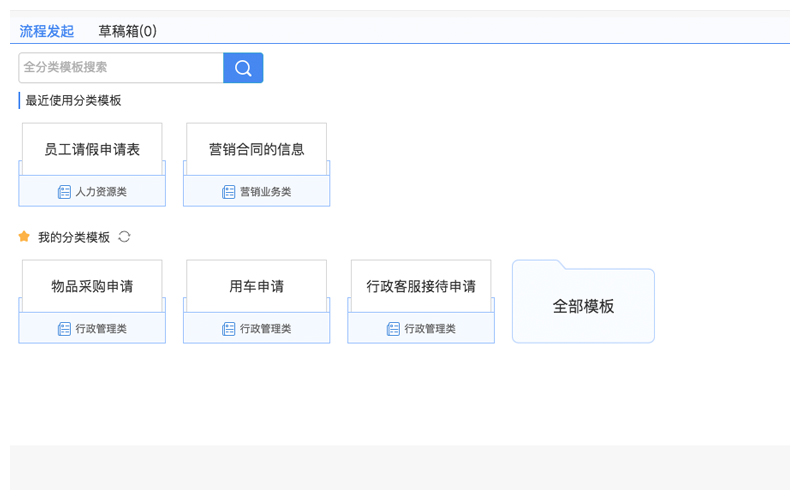Focus the 全分类模板搜索 search field
The image size is (800, 500).
click(x=120, y=68)
